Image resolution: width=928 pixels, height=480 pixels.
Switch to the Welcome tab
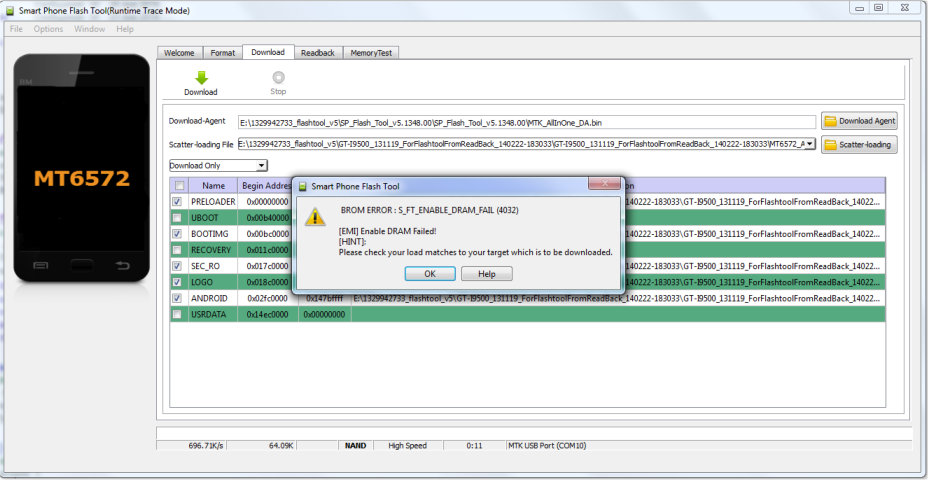(x=179, y=53)
